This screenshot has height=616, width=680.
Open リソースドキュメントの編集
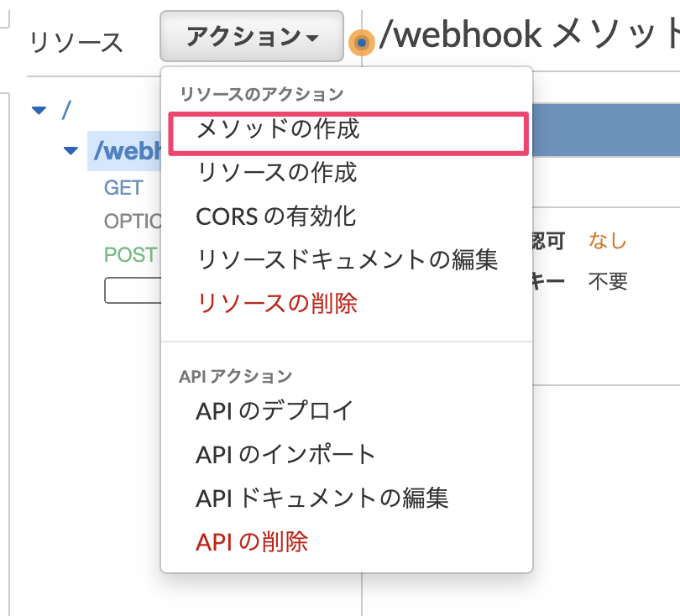[x=347, y=259]
